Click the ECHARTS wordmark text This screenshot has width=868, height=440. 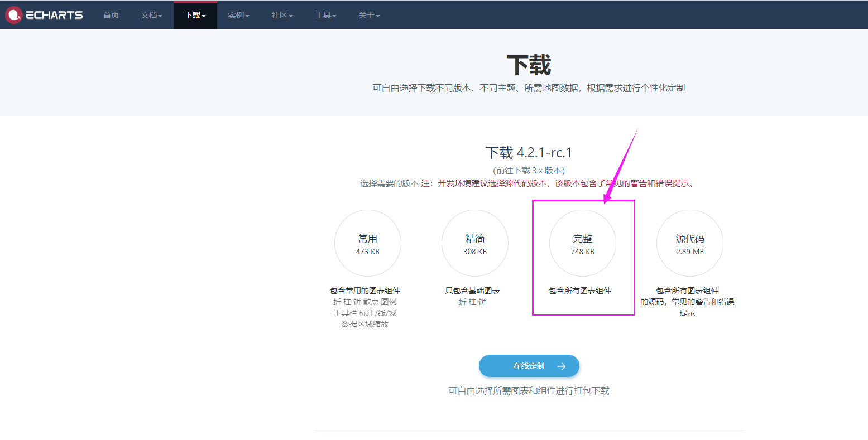56,15
